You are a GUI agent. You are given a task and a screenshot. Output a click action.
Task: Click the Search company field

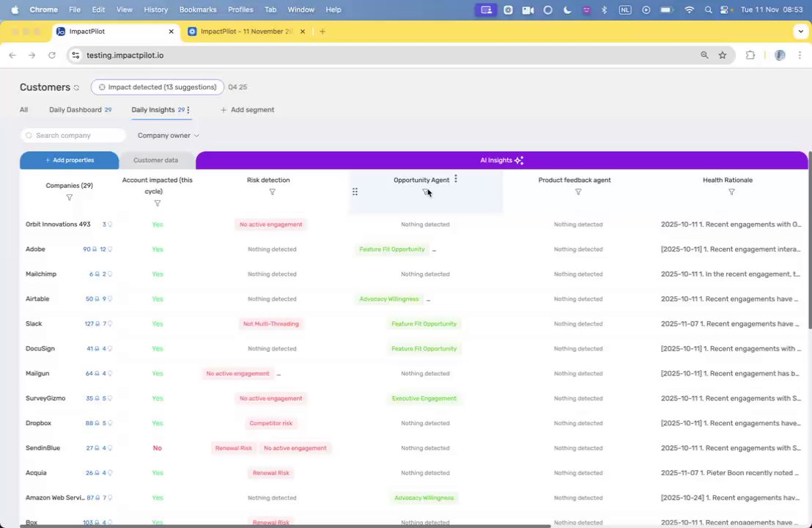click(x=73, y=135)
